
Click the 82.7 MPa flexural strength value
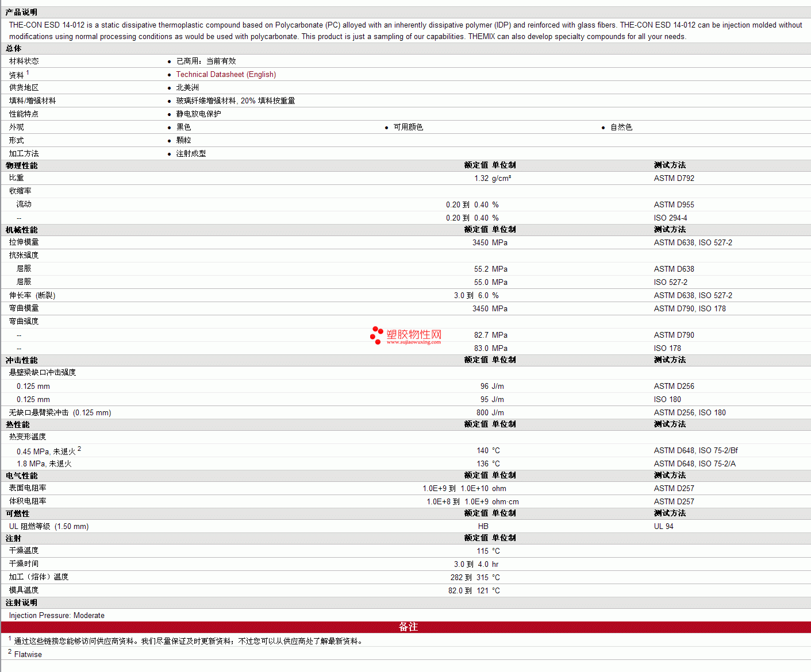click(x=491, y=335)
